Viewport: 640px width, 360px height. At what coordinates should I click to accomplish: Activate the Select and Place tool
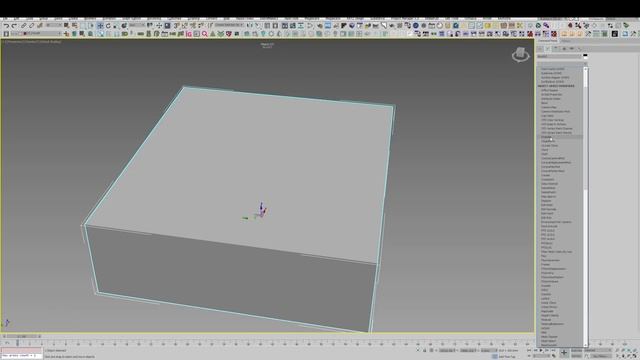[x=124, y=26]
